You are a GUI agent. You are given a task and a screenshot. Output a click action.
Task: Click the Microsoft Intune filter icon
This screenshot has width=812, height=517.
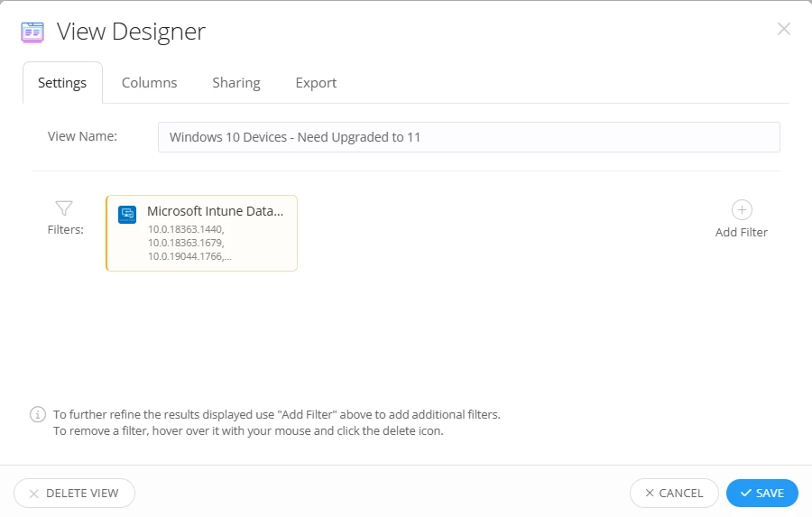pyautogui.click(x=127, y=215)
